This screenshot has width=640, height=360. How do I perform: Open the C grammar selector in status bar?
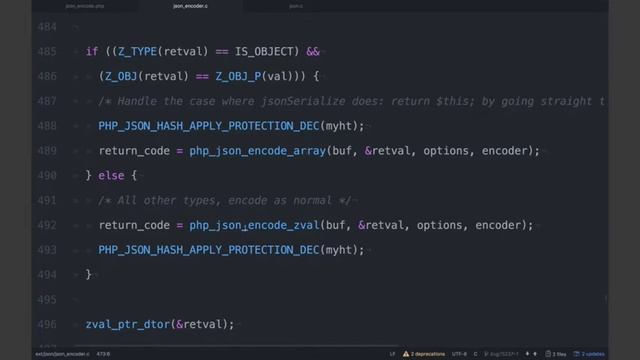click(x=475, y=354)
